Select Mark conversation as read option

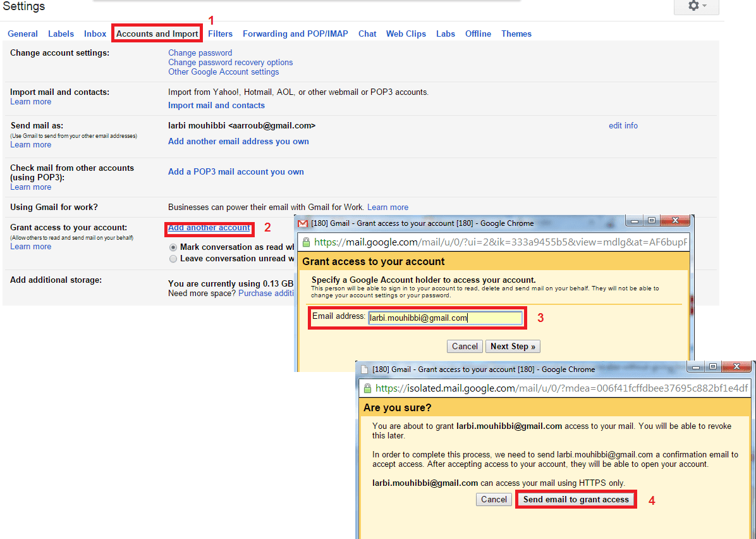[173, 247]
